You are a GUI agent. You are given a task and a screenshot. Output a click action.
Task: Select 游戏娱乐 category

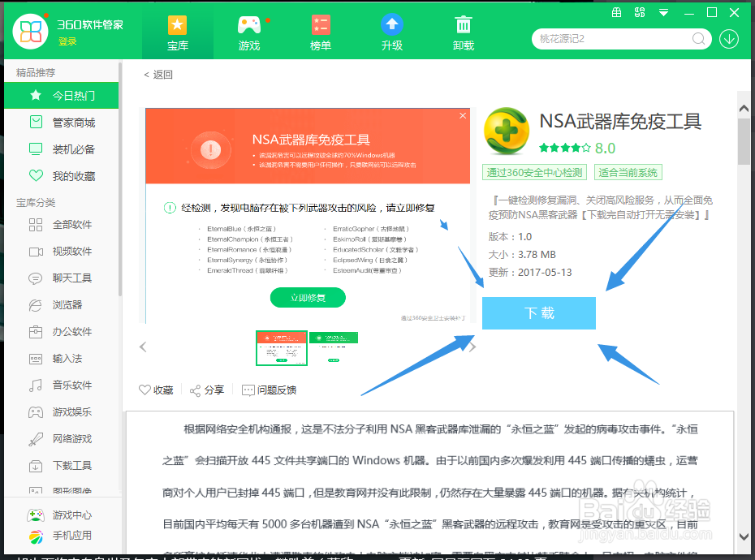(61, 412)
